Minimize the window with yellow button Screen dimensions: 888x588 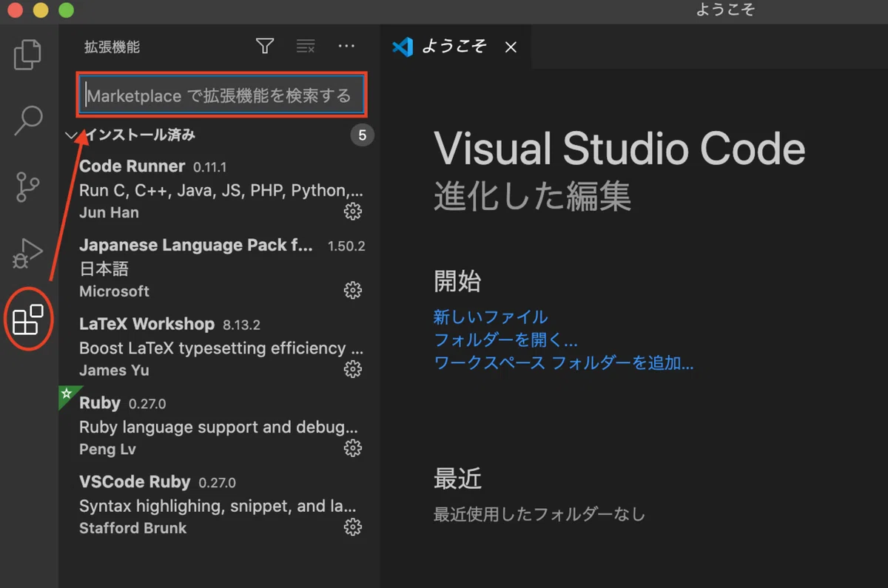(41, 10)
